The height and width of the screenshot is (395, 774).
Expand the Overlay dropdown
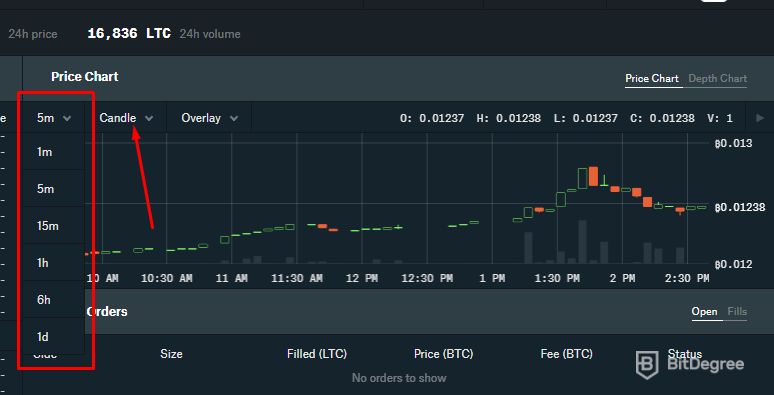pyautogui.click(x=209, y=118)
